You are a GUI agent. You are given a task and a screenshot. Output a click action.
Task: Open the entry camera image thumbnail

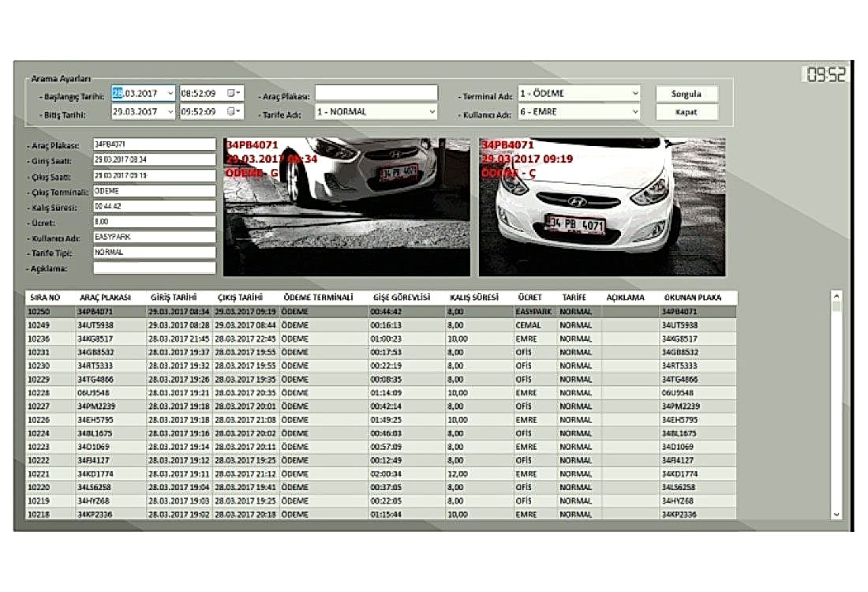pyautogui.click(x=346, y=207)
